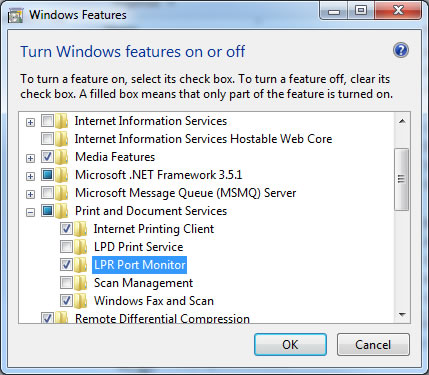Collapse the Print and Document Services node
429x375 pixels.
pyautogui.click(x=30, y=212)
